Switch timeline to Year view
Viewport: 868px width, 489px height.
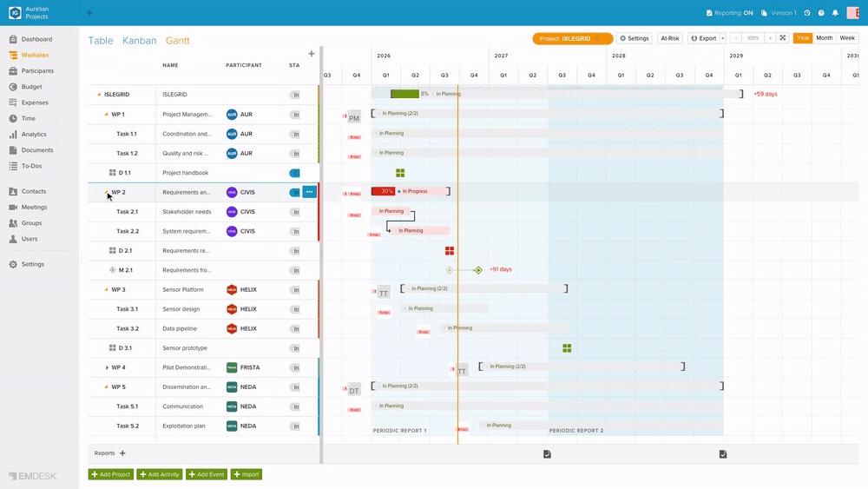pyautogui.click(x=803, y=38)
